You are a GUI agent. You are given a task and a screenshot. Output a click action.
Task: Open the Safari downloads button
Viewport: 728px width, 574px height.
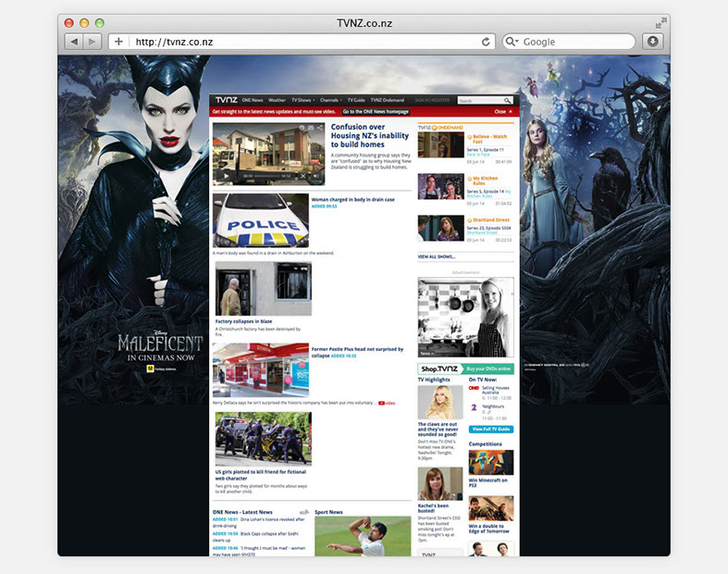pyautogui.click(x=653, y=42)
